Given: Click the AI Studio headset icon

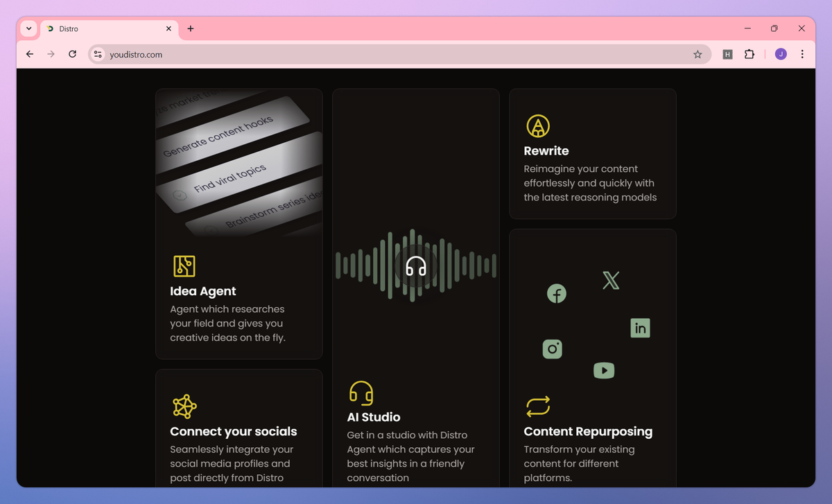Looking at the screenshot, I should [361, 393].
